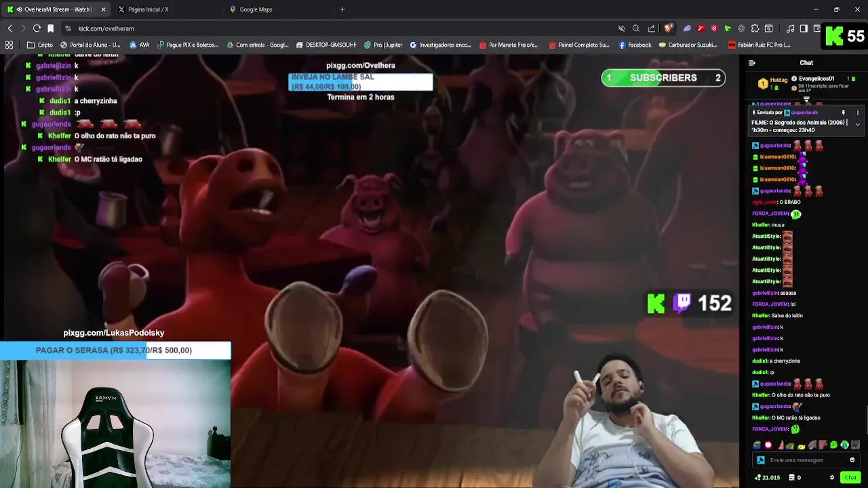
Task: Collapse the pinned message chevron
Action: click(857, 125)
